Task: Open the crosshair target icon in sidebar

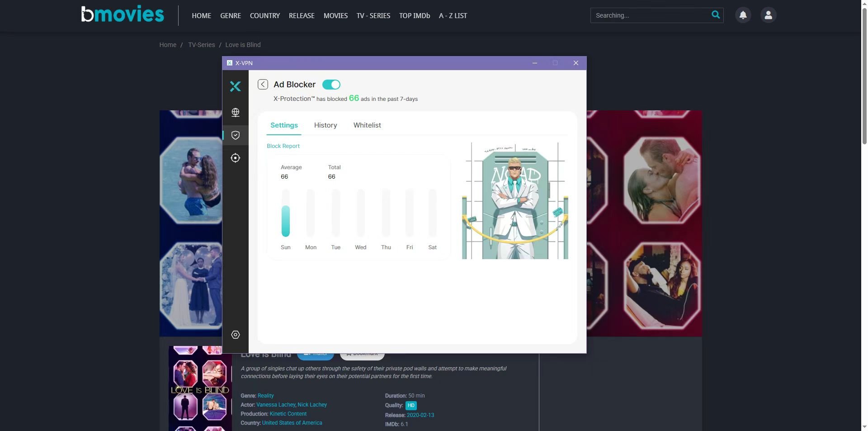Action: click(x=235, y=158)
